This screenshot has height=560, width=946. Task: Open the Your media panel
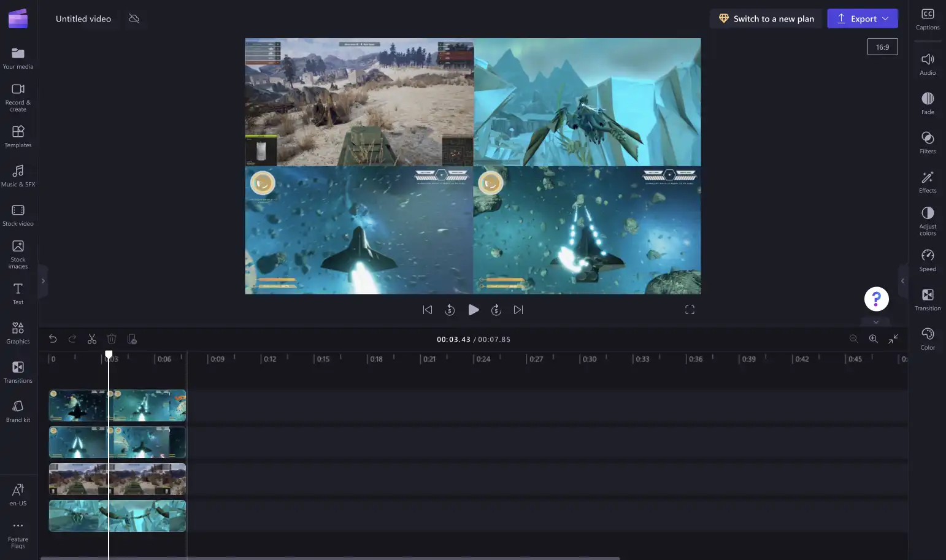[x=18, y=58]
